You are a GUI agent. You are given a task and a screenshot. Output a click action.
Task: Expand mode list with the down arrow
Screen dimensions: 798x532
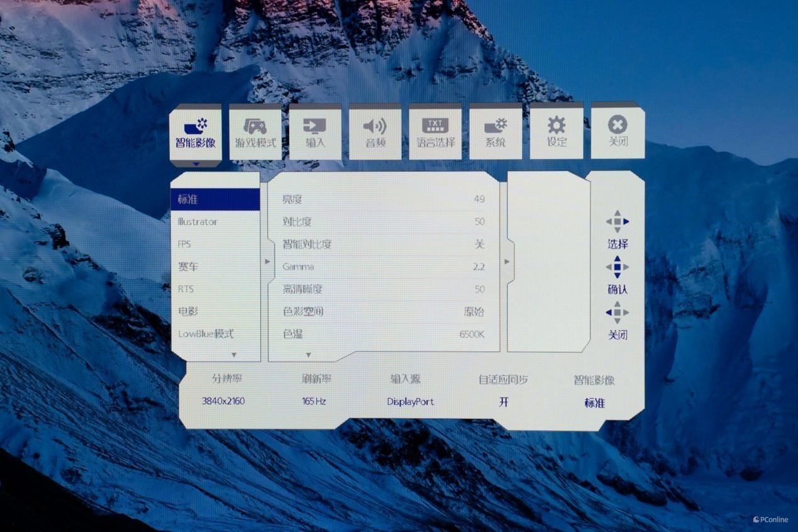(234, 355)
